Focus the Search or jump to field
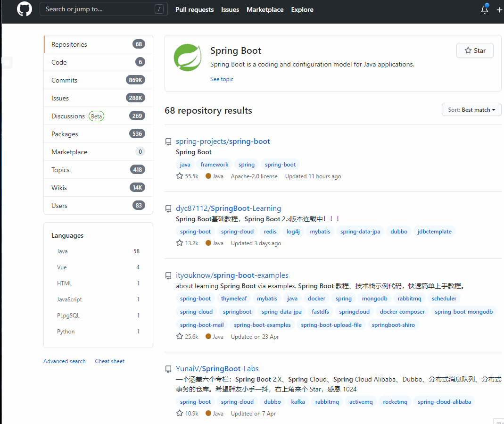The image size is (504, 424). [x=104, y=9]
